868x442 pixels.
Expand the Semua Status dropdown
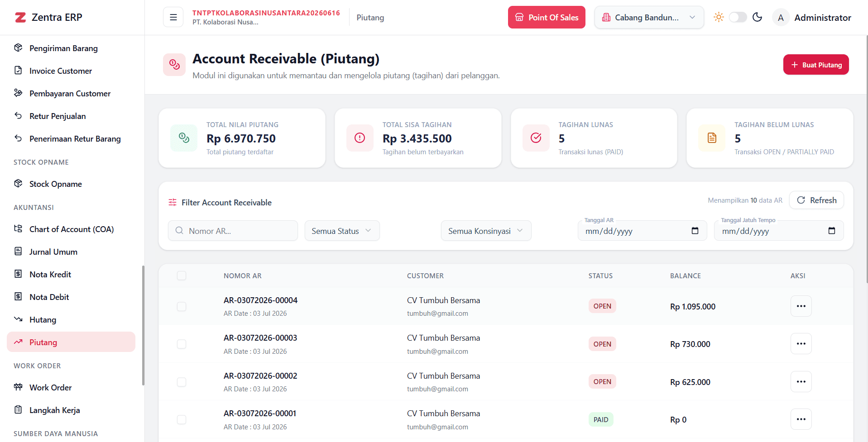[342, 231]
